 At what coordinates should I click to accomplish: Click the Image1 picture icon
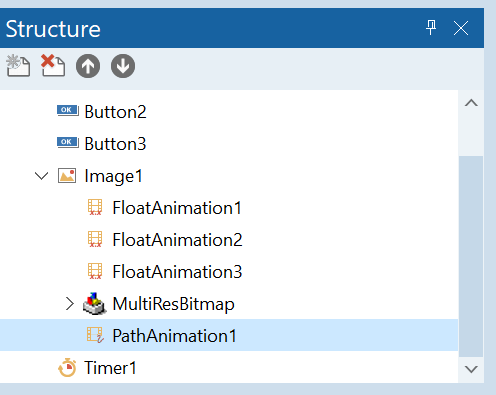pos(67,176)
